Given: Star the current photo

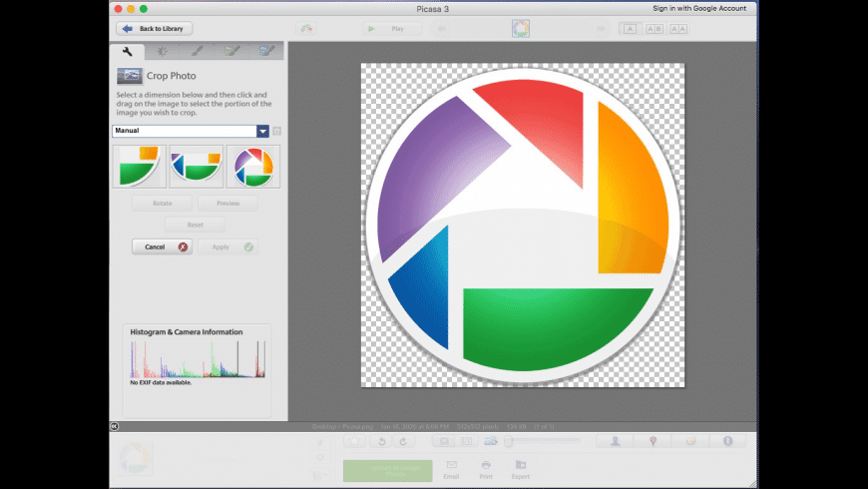Looking at the screenshot, I should tap(355, 441).
